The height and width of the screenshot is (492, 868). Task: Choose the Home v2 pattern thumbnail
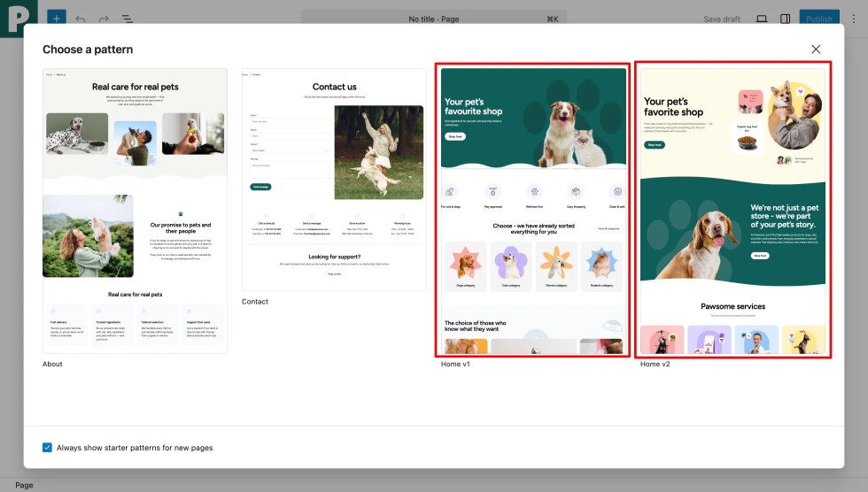tap(733, 211)
